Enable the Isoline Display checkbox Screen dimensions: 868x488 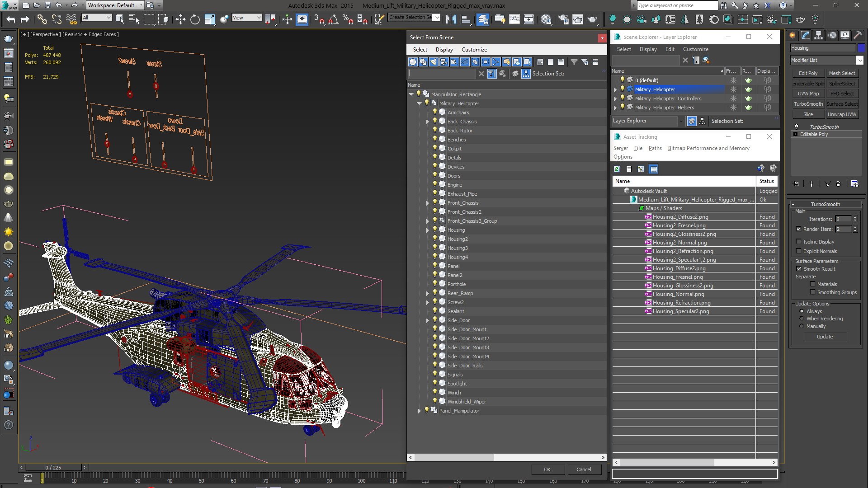point(798,242)
